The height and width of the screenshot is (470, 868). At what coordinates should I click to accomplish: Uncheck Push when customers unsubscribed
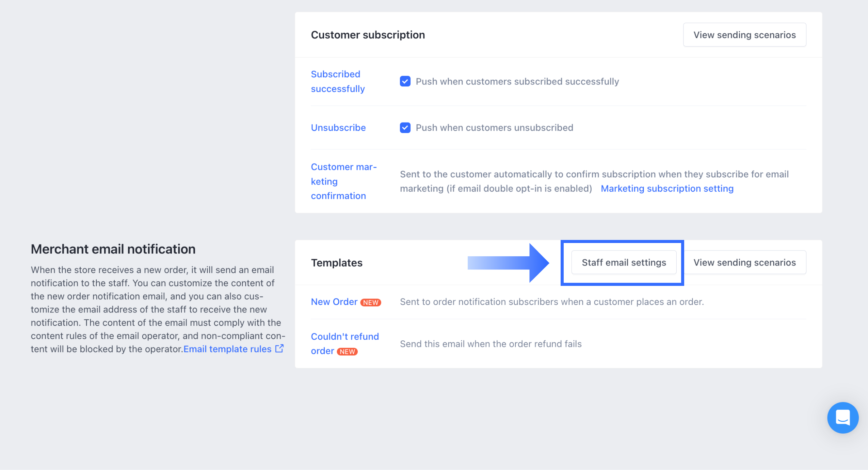[x=405, y=128]
